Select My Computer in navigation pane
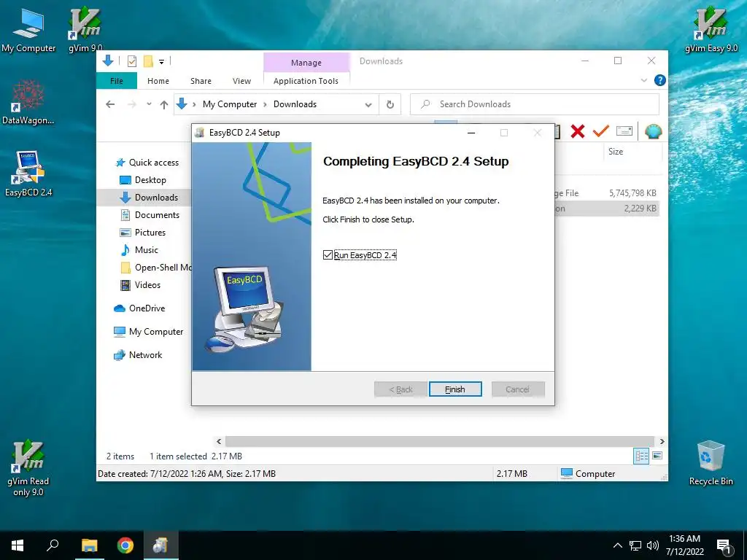Screen dimensions: 747x560 tap(148, 332)
